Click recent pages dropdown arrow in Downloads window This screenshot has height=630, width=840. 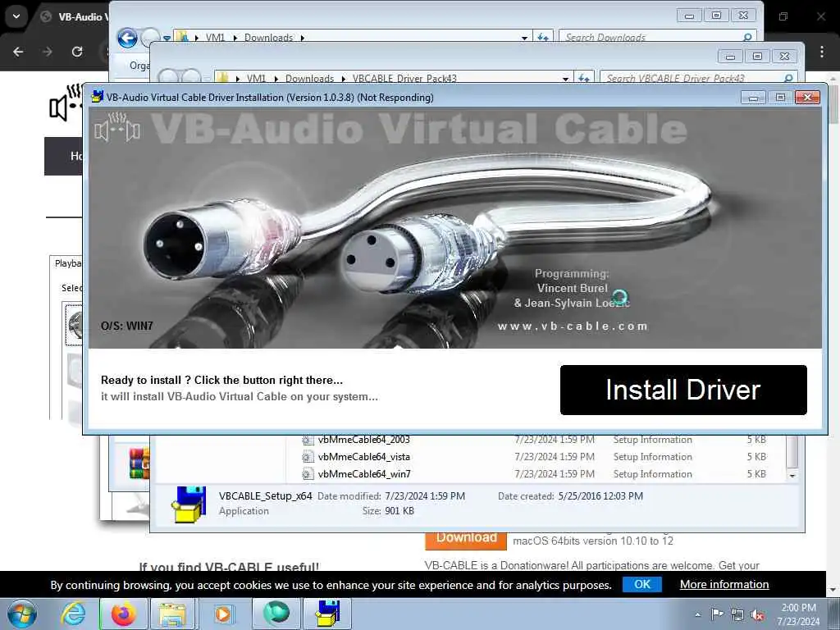167,38
